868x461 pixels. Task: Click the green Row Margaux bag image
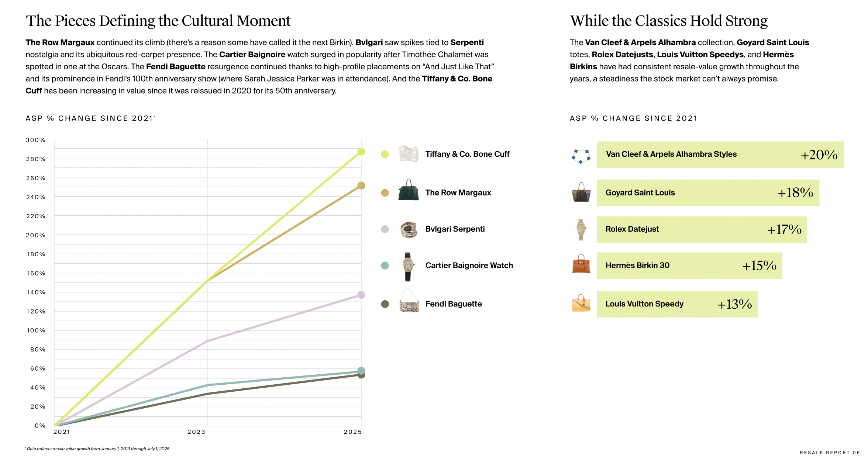409,191
